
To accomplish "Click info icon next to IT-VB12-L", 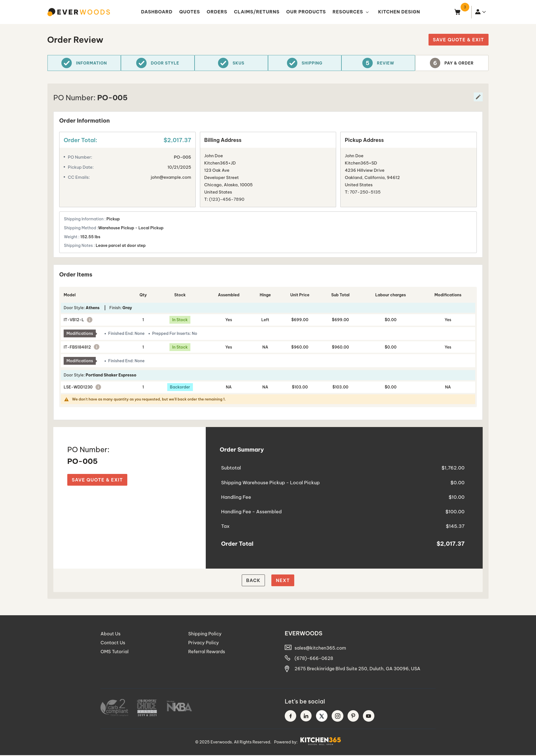I will pyautogui.click(x=90, y=319).
